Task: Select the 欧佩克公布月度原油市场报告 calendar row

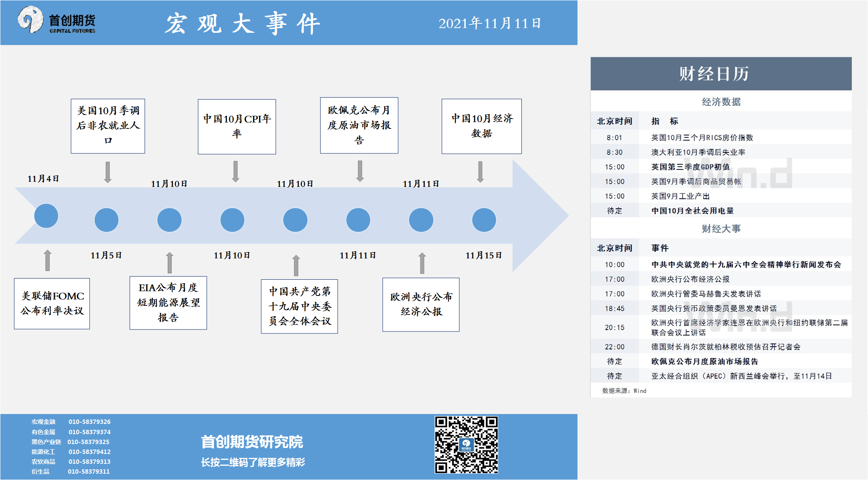Action: click(x=721, y=361)
